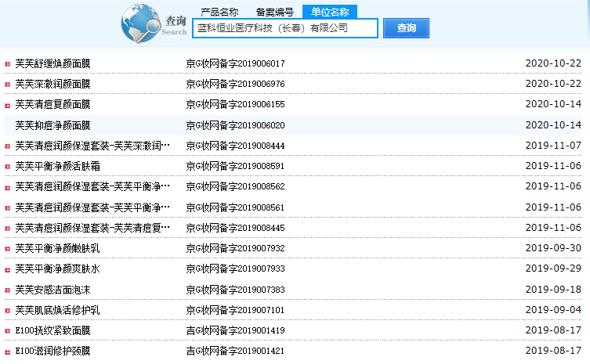Click registration number 京G妆网备字2019008444
The height and width of the screenshot is (364, 590).
235,146
